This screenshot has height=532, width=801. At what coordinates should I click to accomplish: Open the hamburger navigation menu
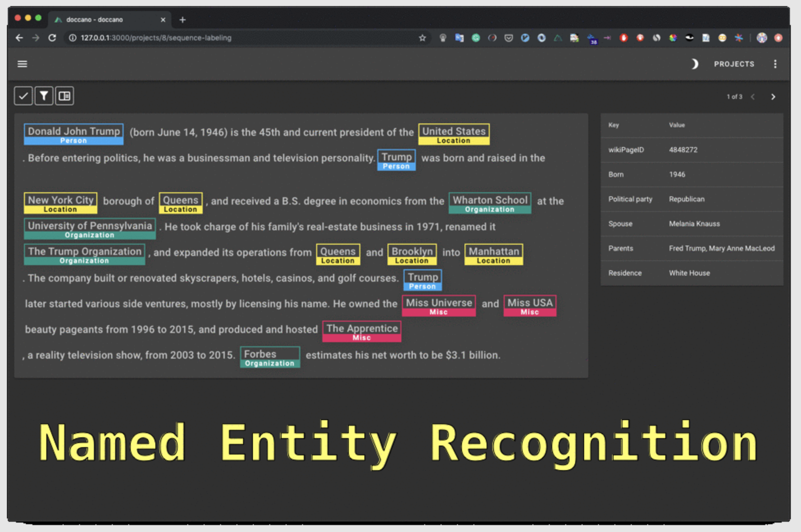22,64
